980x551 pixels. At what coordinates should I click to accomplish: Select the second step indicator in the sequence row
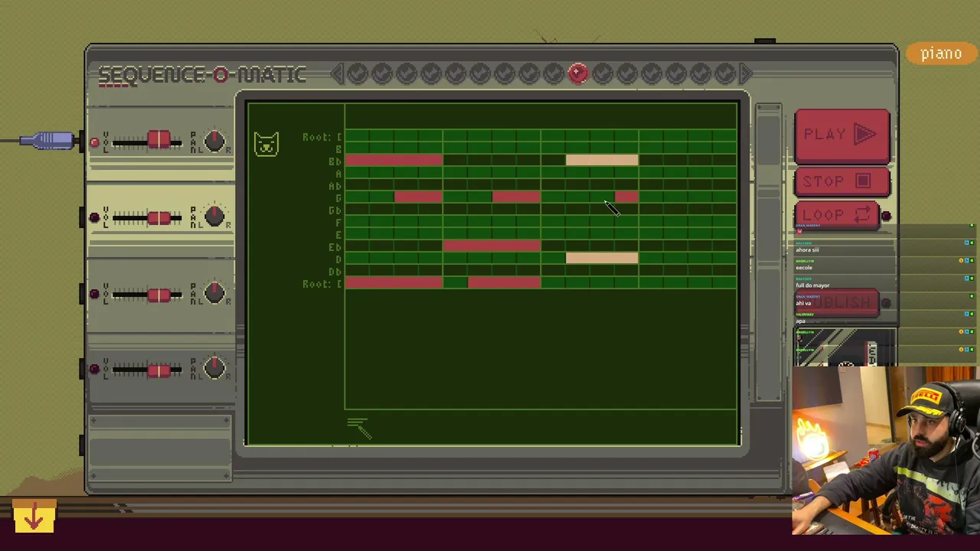click(x=382, y=73)
